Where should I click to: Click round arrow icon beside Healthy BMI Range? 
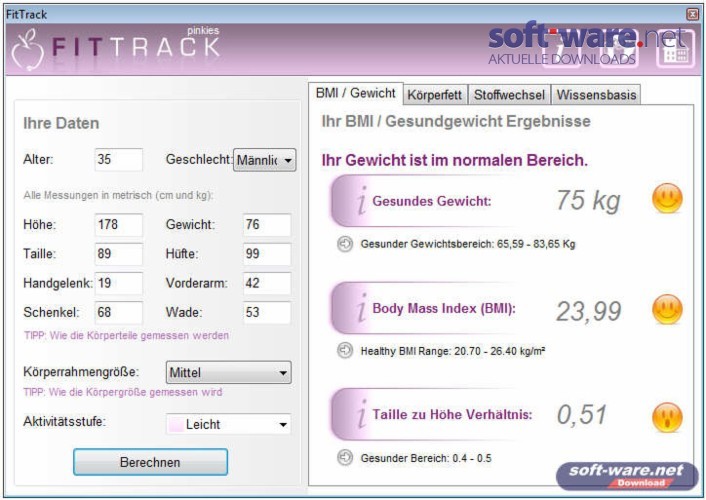[345, 350]
